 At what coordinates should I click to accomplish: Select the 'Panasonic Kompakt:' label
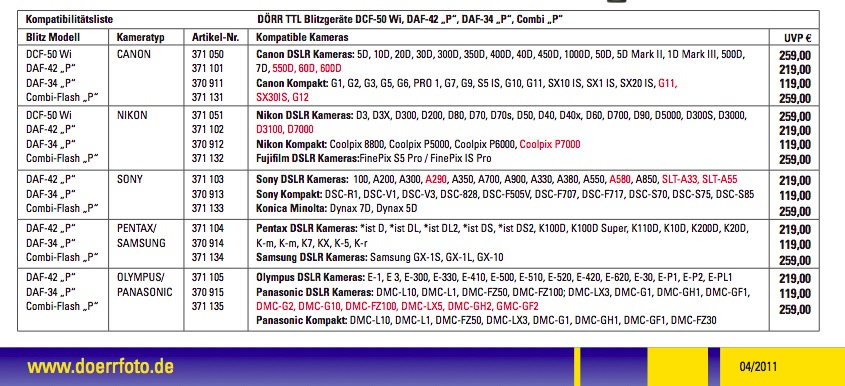302,321
